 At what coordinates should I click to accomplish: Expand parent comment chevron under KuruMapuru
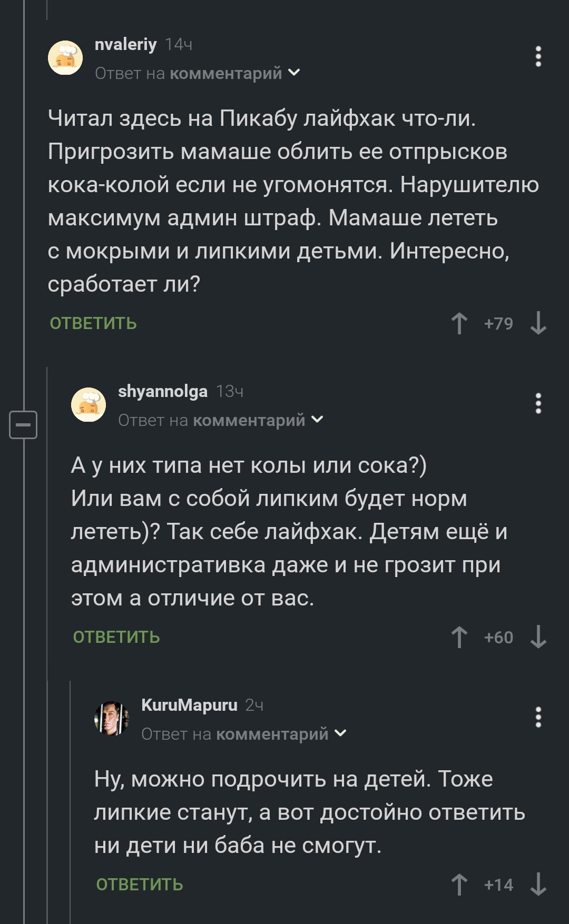point(340,733)
